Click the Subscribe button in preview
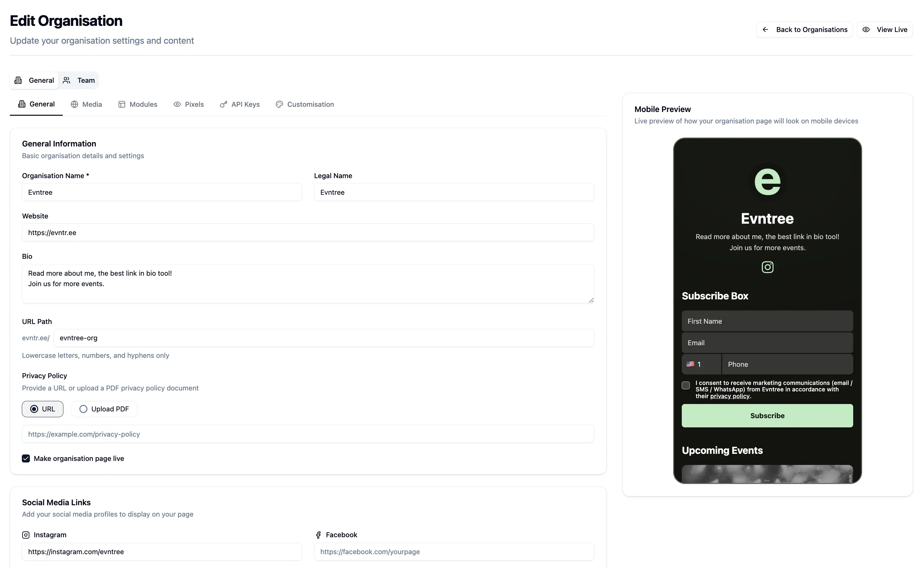 pyautogui.click(x=767, y=415)
